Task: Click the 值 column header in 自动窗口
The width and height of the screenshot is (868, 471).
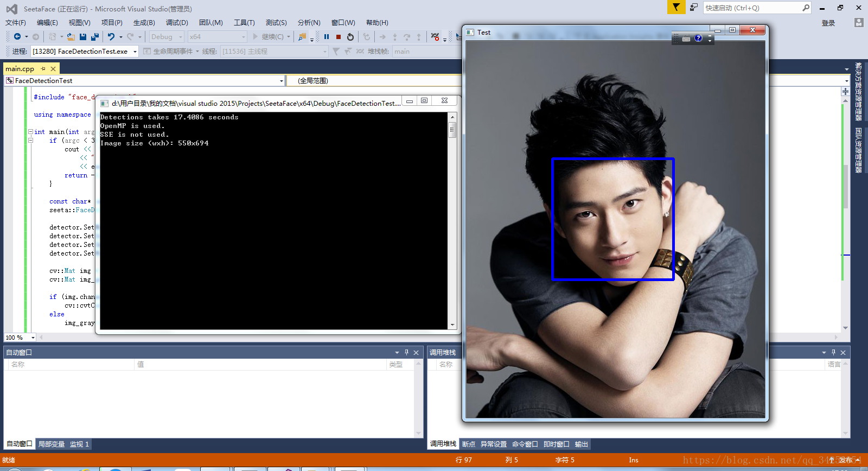Action: tap(260, 365)
